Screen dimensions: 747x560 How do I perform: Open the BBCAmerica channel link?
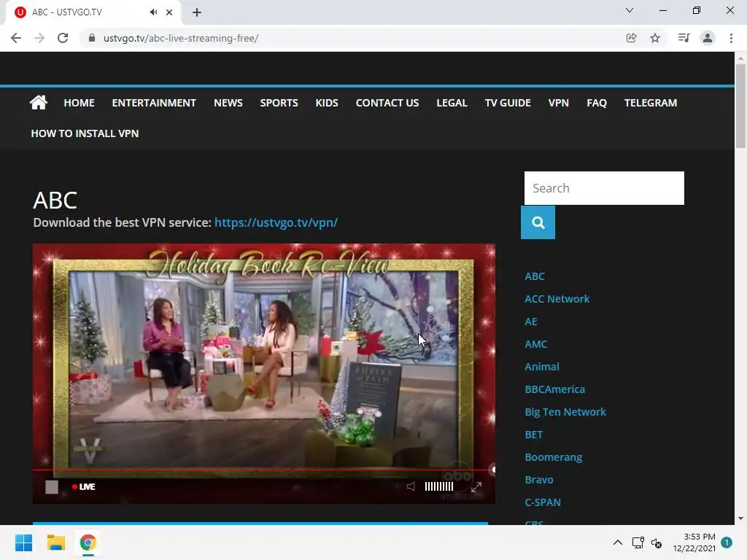pyautogui.click(x=554, y=389)
